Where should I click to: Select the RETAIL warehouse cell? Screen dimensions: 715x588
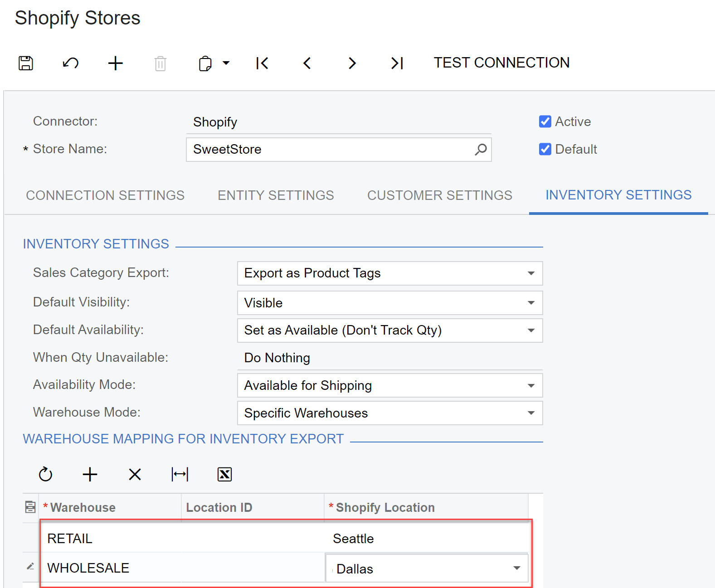click(x=111, y=539)
